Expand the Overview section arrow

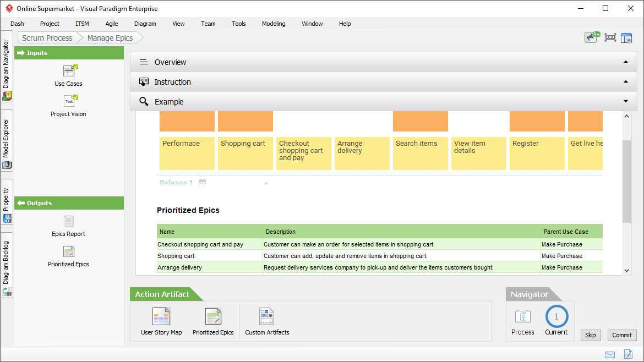click(x=626, y=62)
